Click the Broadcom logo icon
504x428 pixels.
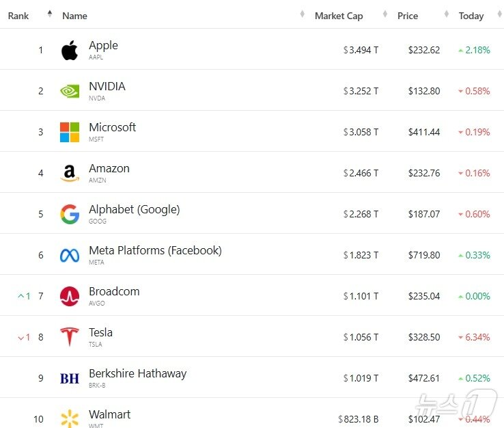pos(70,296)
